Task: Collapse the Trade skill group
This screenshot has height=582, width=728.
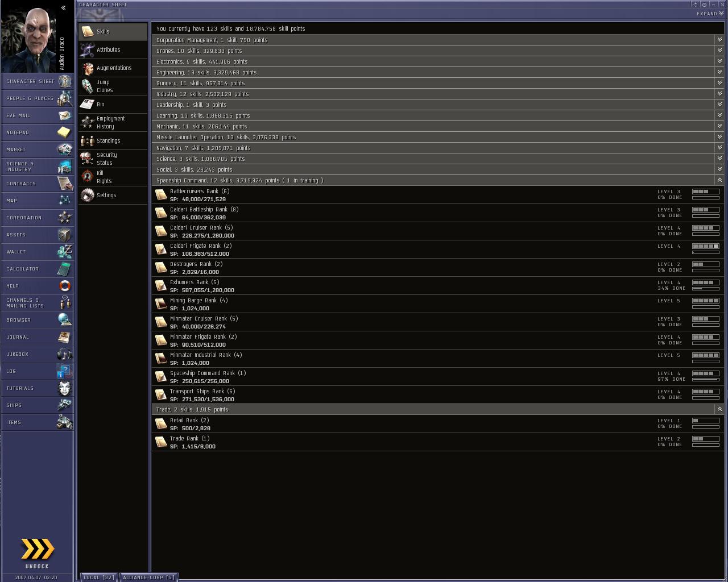Action: (x=719, y=409)
